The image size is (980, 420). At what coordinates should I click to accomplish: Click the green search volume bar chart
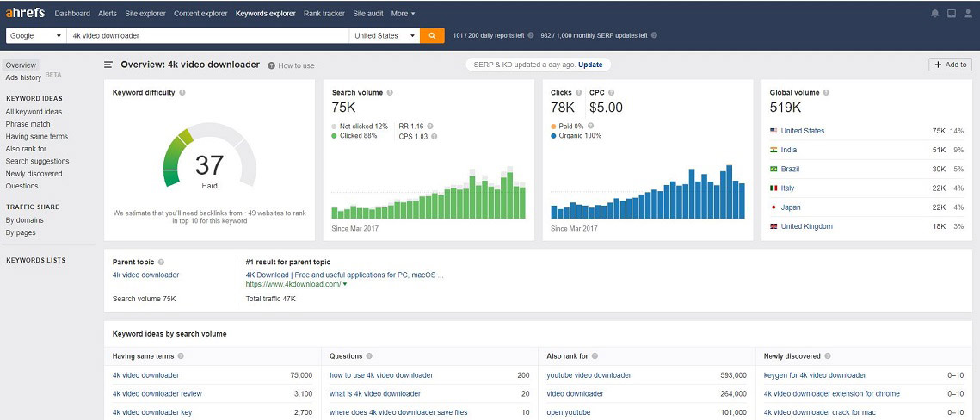point(428,192)
